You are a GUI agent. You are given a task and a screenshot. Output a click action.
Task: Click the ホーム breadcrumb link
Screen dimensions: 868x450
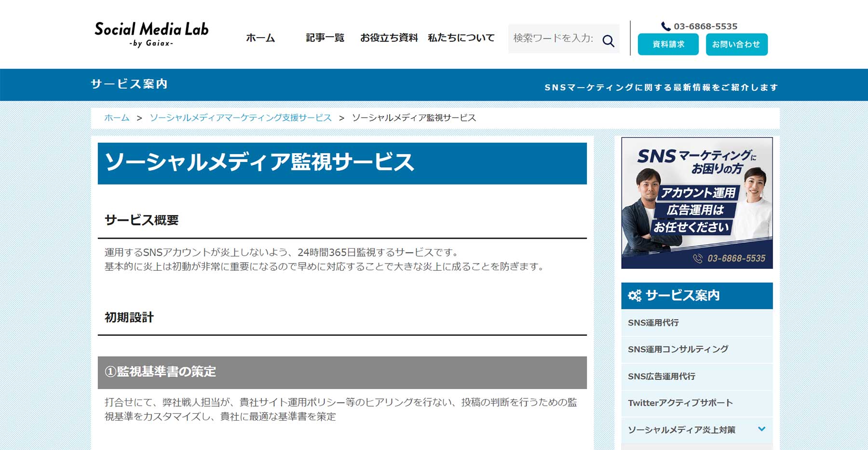coord(116,117)
